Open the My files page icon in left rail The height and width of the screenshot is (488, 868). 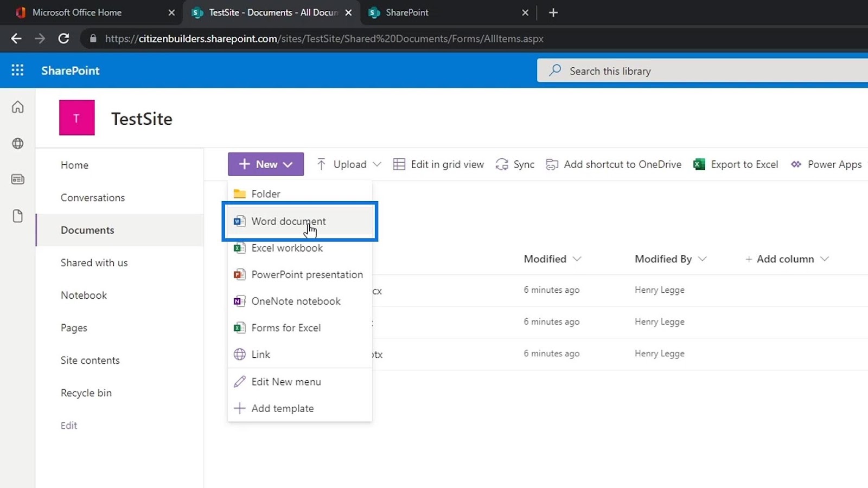(x=18, y=216)
